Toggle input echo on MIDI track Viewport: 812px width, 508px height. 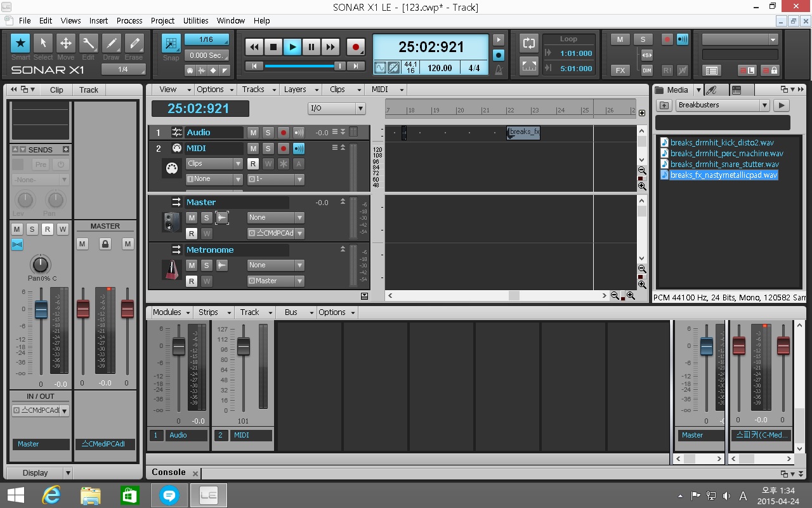pos(299,149)
